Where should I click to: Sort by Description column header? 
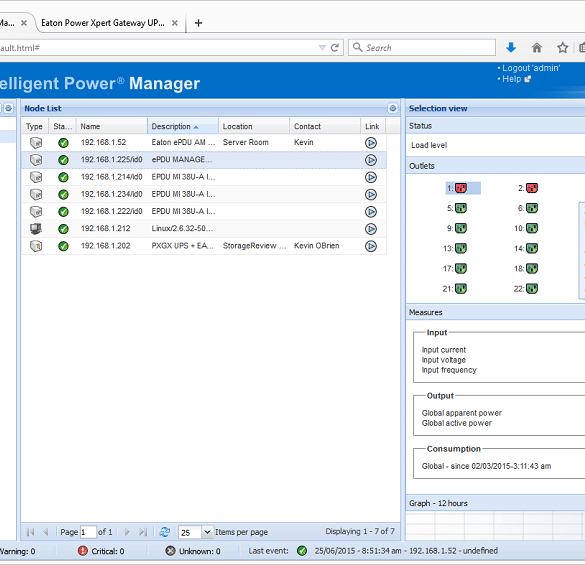(x=183, y=127)
